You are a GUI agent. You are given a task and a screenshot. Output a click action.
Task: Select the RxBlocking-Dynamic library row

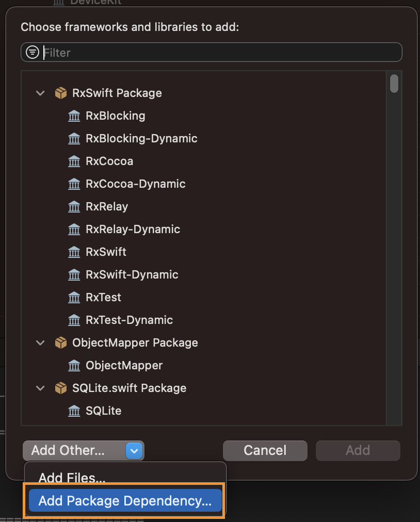(204, 138)
